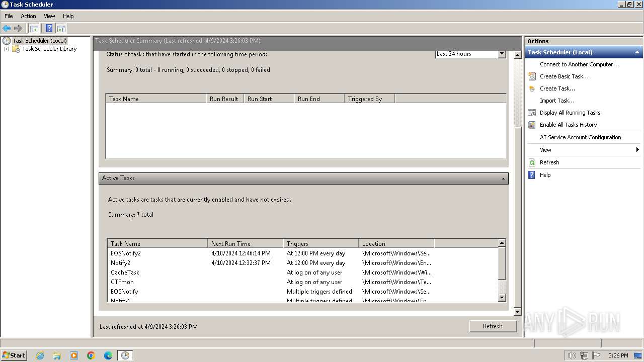
Task: Click the Create Task icon
Action: (532, 88)
